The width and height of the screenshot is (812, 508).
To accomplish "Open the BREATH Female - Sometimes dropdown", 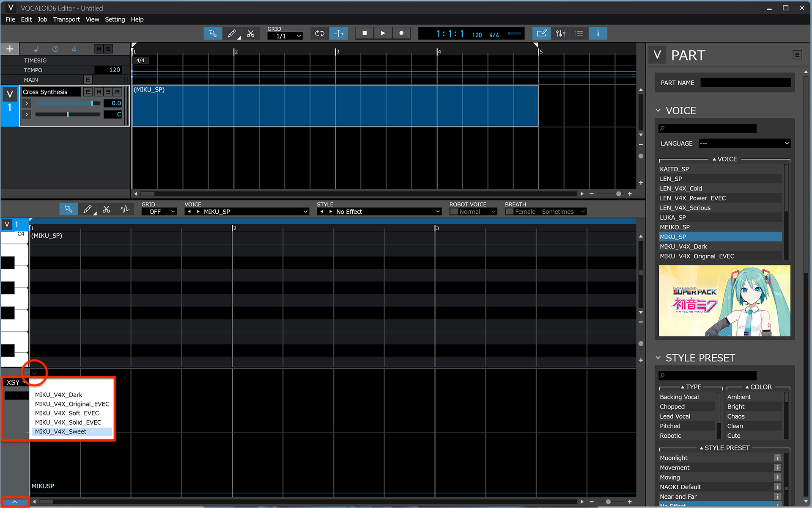I will pos(545,211).
